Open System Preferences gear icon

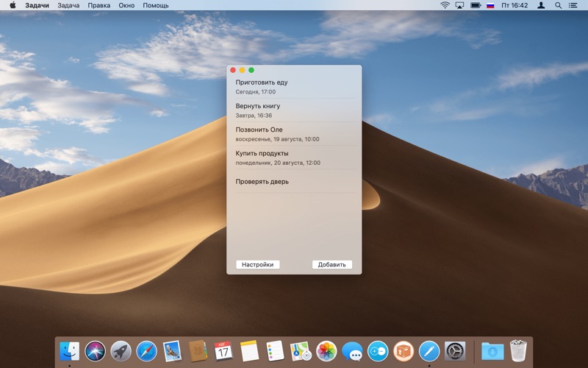point(455,352)
